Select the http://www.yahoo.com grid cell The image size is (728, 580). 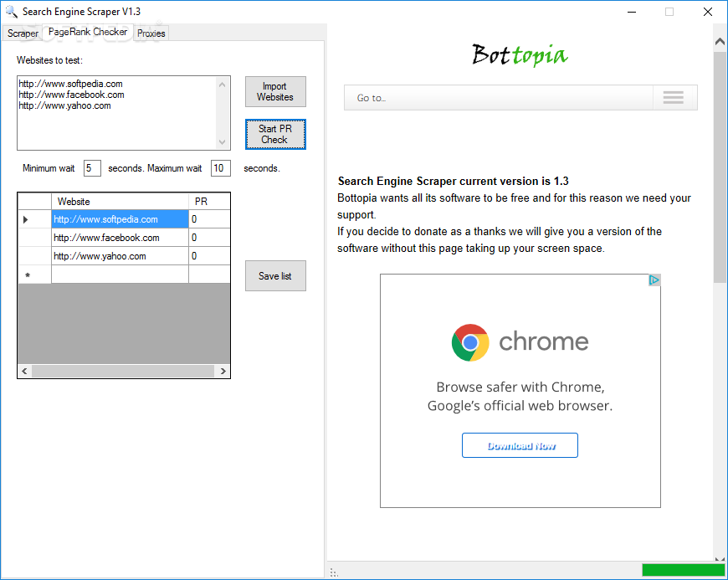[120, 256]
